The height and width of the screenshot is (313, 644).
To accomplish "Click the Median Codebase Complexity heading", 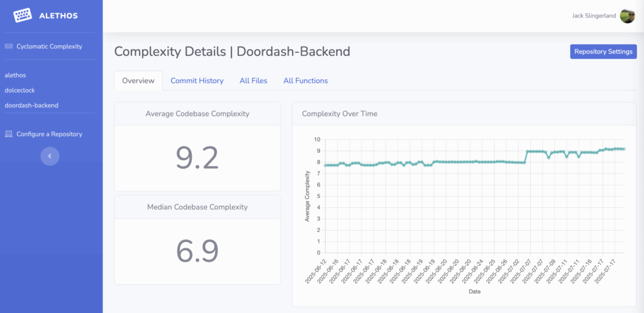I will 197,207.
